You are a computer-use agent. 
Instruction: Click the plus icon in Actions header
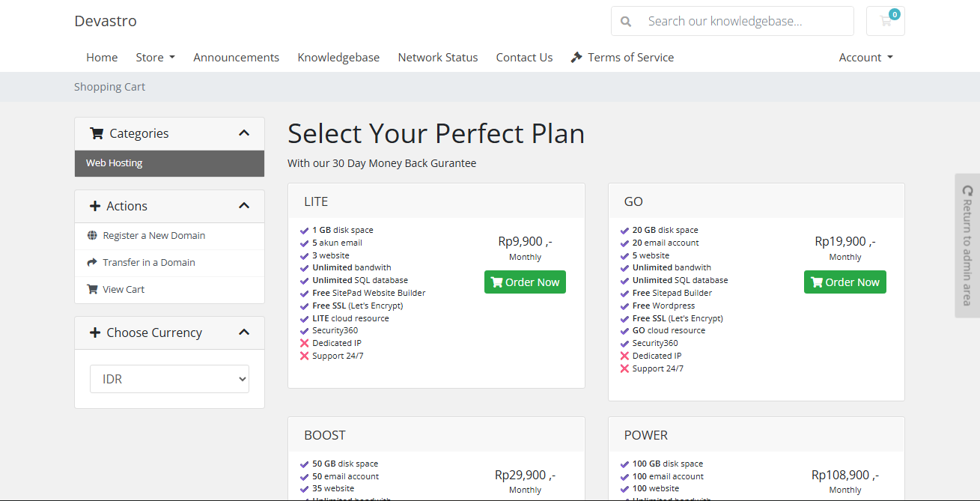pos(95,207)
